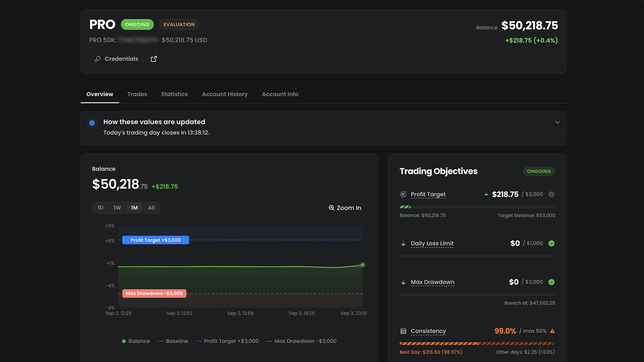This screenshot has height=362, width=644.
Task: Click the Daily Loss Limit progress bar
Action: coord(477,256)
